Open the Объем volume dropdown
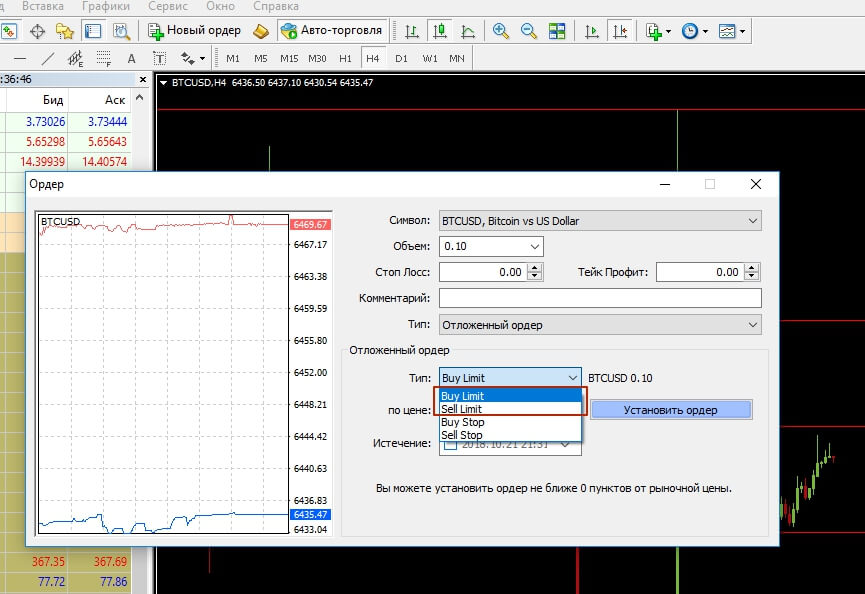Screen dimensions: 865x594 (x=534, y=246)
